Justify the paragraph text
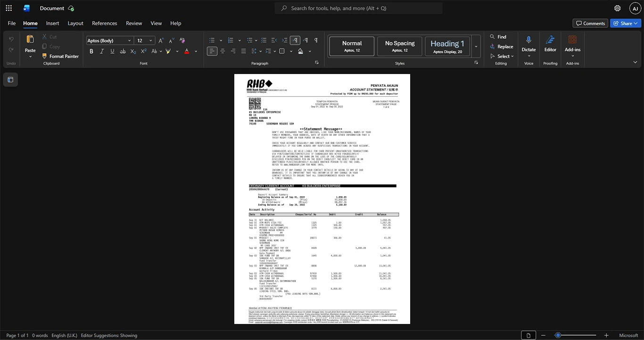Image resolution: width=644 pixels, height=340 pixels. tap(243, 51)
